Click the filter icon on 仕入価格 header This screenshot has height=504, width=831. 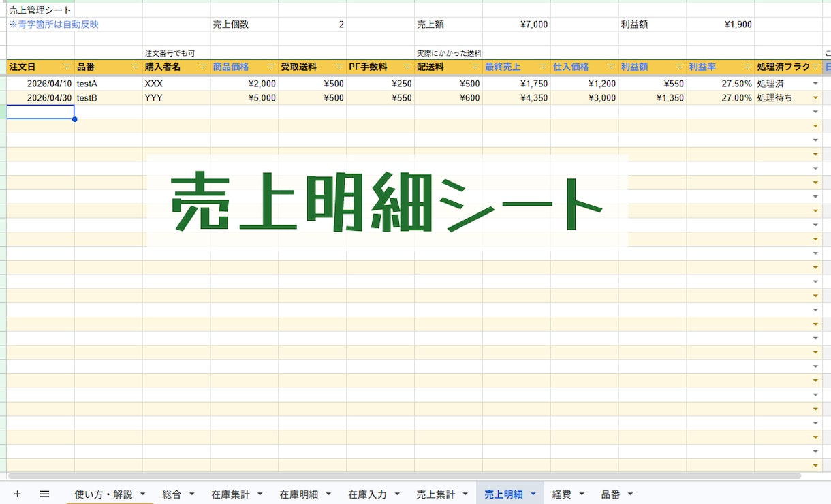[x=612, y=67]
